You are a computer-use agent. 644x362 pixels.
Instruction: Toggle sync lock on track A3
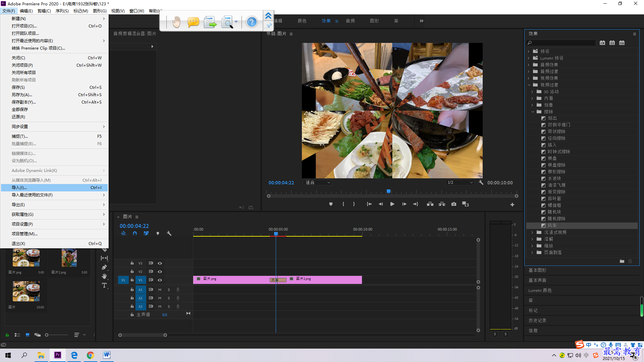(x=151, y=306)
